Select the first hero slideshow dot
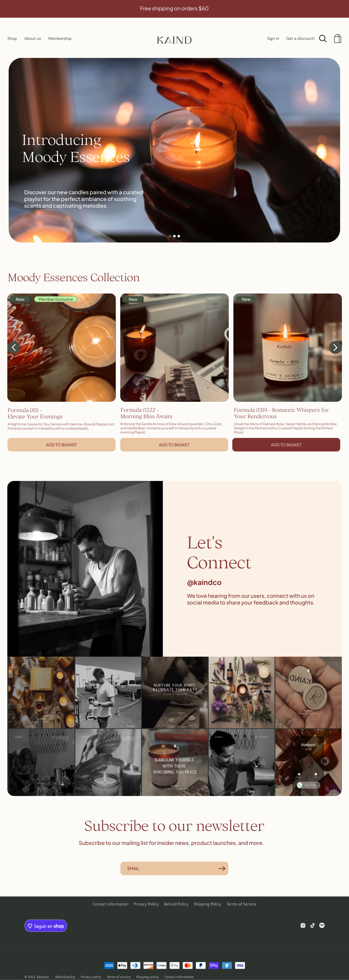 click(x=170, y=236)
